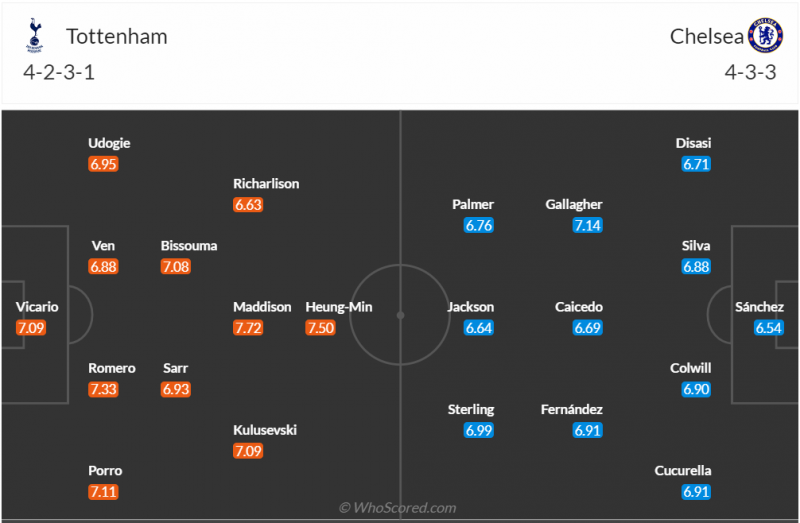Click the WhoScored.com watermark
This screenshot has width=800, height=523.
click(x=398, y=508)
